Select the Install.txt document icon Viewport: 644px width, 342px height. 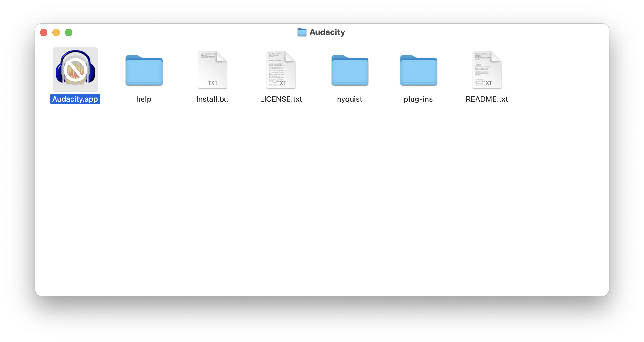[212, 70]
